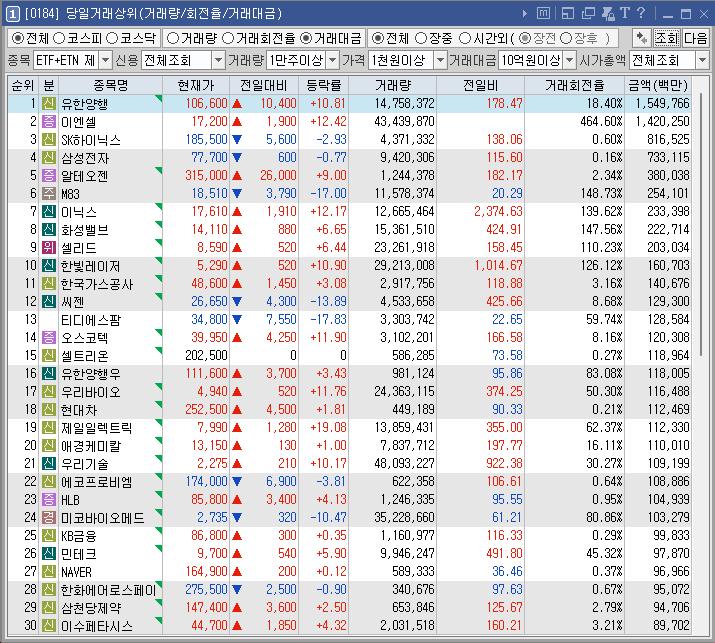Click the duplicate window icon in title bar
This screenshot has height=643, width=715.
click(x=588, y=14)
